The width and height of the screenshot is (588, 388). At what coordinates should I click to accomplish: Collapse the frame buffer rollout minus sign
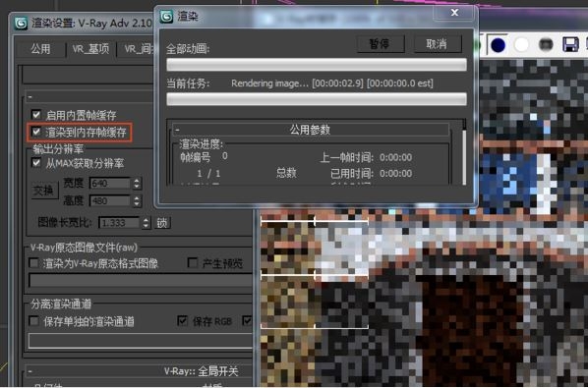click(30, 98)
